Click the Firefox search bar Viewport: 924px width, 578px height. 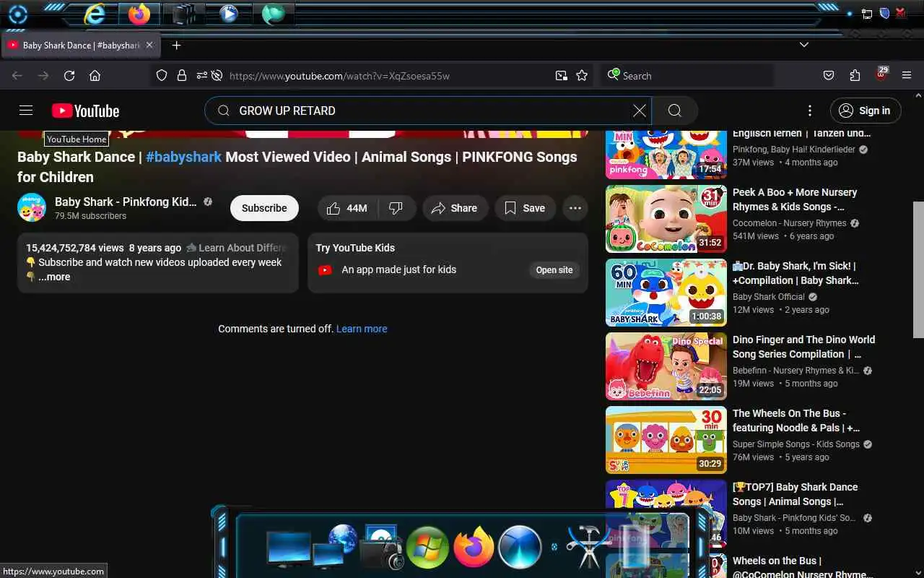[687, 76]
